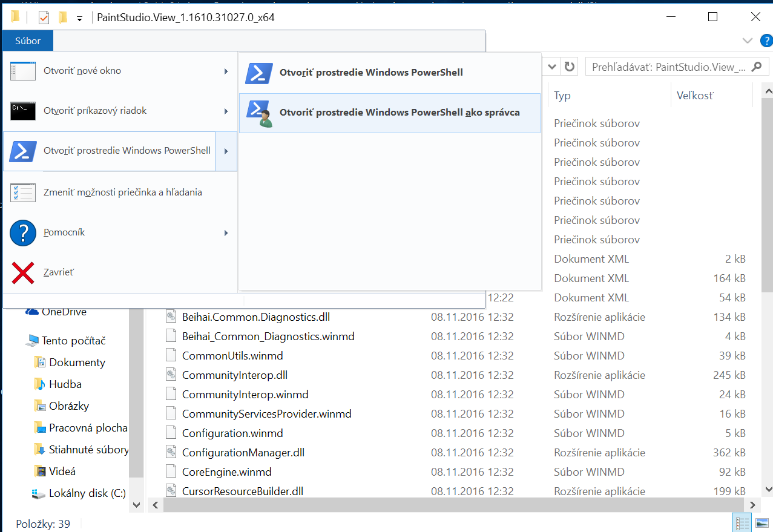773x532 pixels.
Task: Open the Pomocník help menu entry
Action: (120, 233)
